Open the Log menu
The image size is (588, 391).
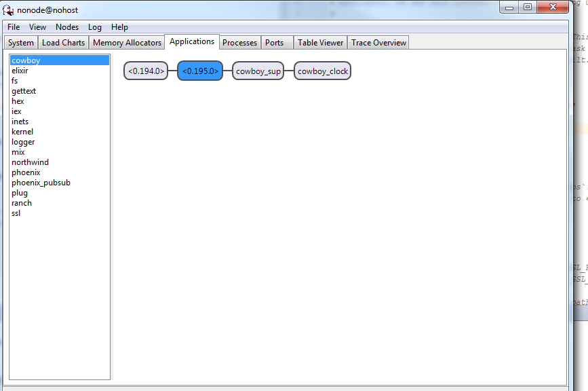[x=94, y=27]
